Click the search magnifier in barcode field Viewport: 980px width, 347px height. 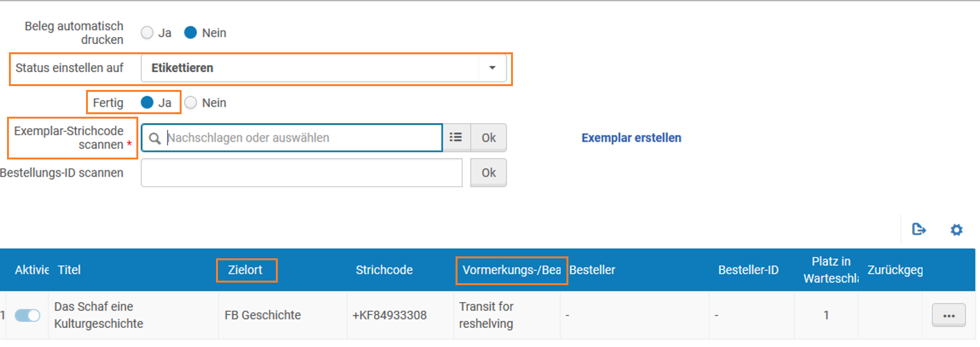pyautogui.click(x=154, y=138)
